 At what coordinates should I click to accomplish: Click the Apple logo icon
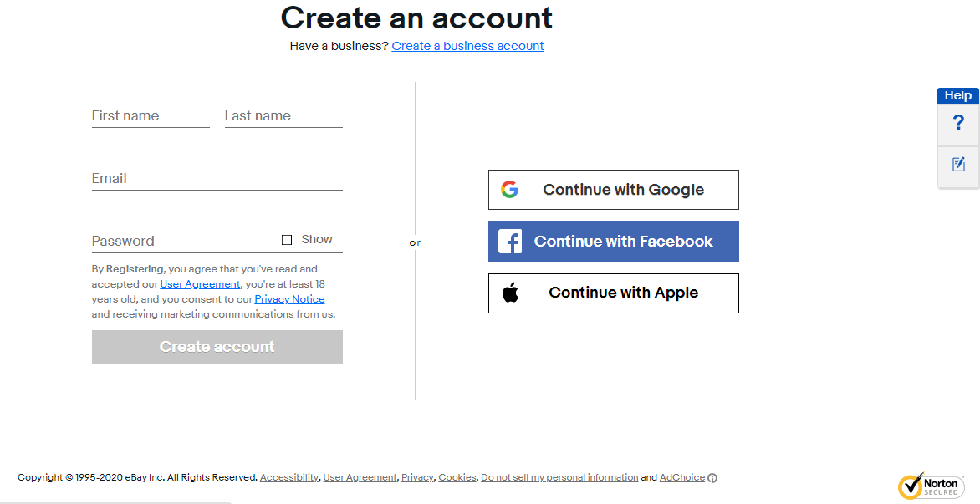(511, 292)
